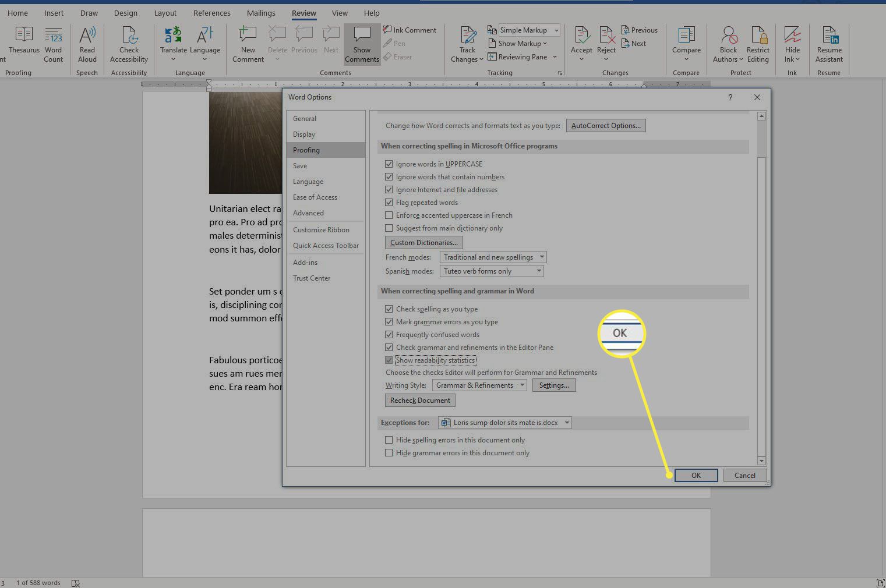
Task: Enable Enforce accented uppercase in French
Action: tap(389, 215)
